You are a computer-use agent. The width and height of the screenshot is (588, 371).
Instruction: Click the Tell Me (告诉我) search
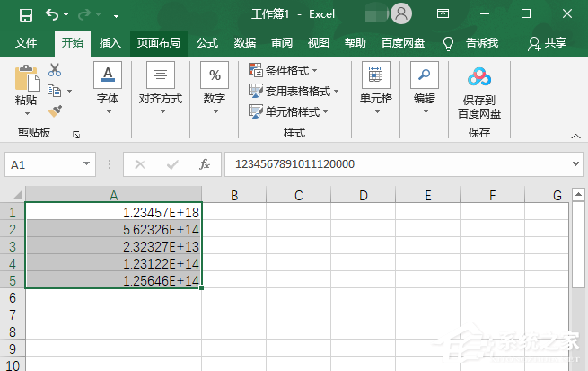pyautogui.click(x=472, y=42)
